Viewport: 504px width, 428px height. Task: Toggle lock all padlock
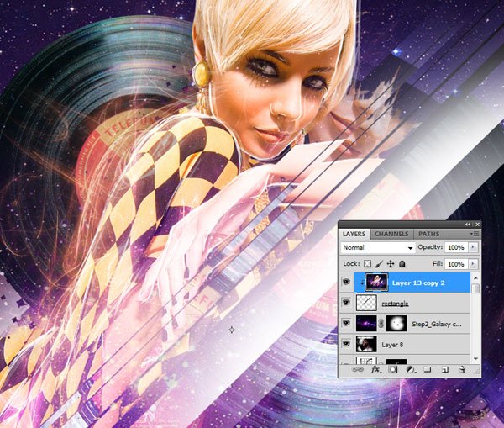coord(402,264)
